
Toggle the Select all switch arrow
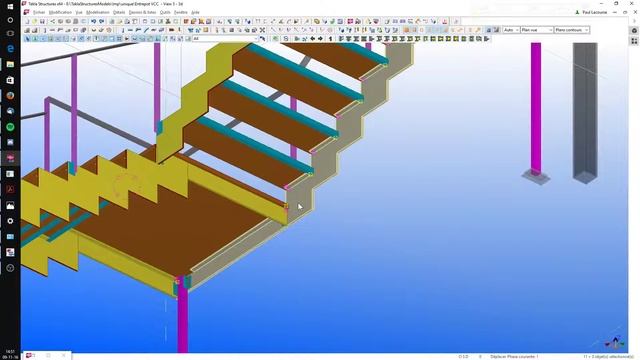(x=27, y=38)
